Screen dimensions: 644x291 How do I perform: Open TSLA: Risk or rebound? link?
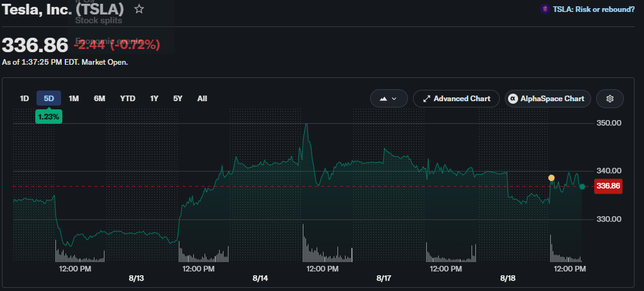click(594, 9)
